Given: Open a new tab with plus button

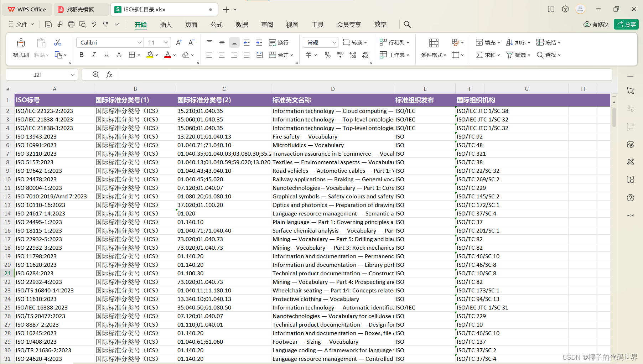Looking at the screenshot, I should click(x=226, y=9).
